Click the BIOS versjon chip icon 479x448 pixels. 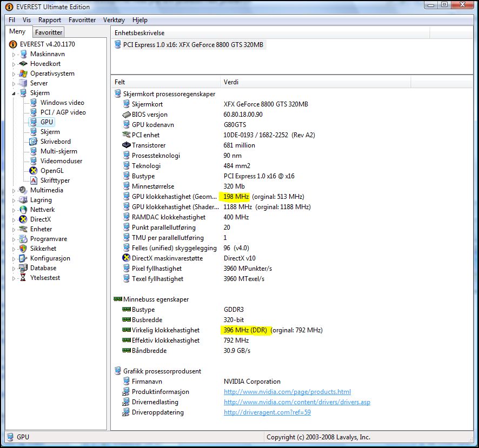[127, 115]
